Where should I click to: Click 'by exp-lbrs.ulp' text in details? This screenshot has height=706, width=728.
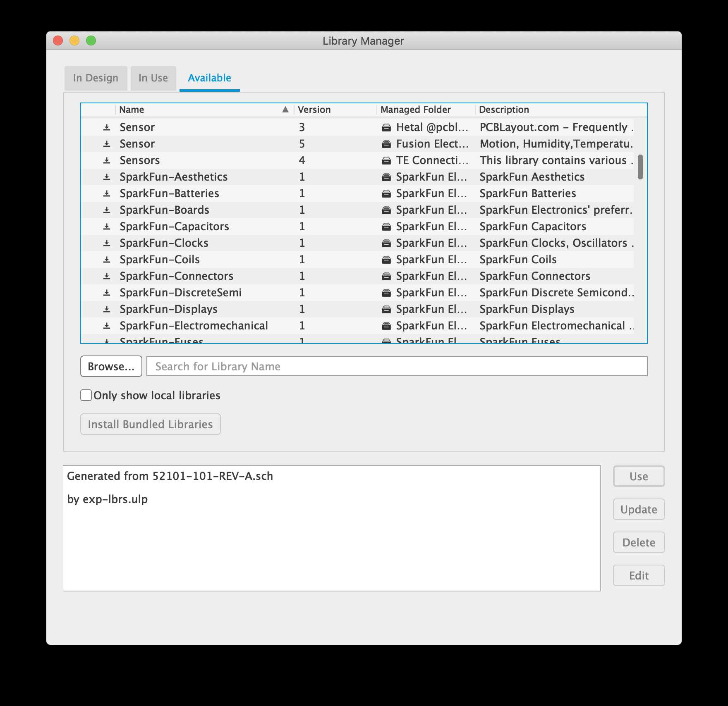[108, 499]
